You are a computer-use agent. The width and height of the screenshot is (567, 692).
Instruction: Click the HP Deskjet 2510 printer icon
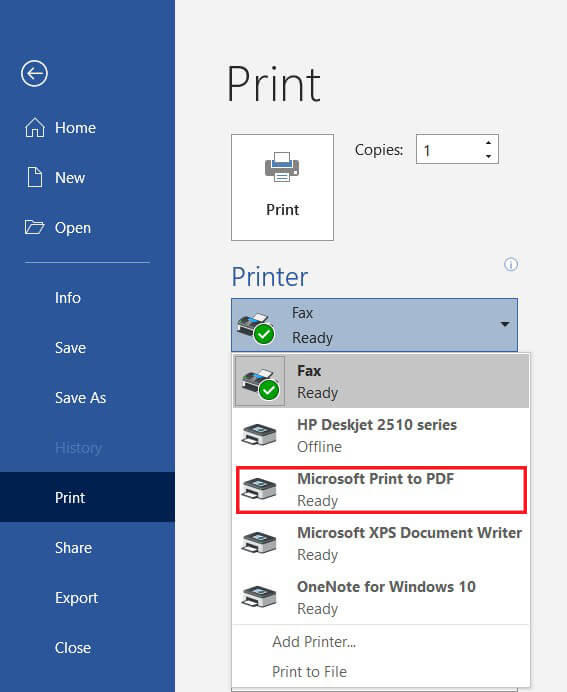[x=259, y=435]
